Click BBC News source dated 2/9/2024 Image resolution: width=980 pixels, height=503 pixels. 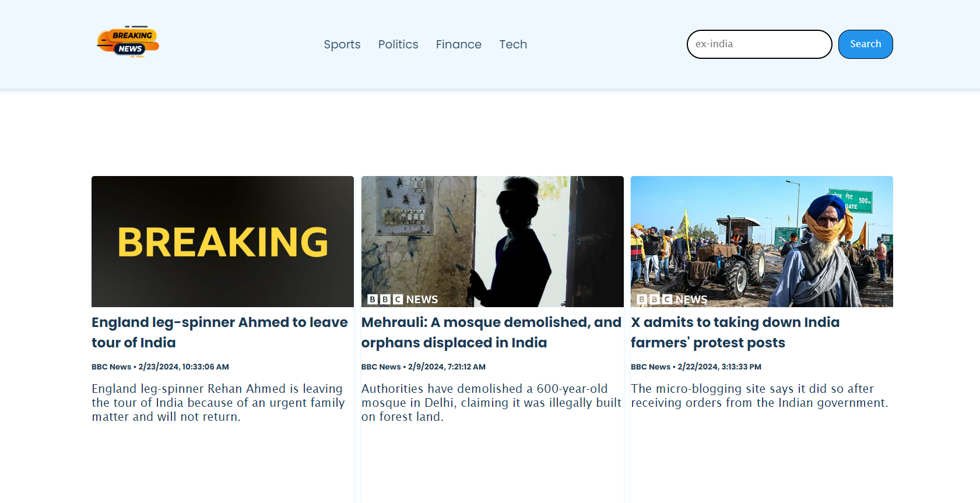pos(381,367)
